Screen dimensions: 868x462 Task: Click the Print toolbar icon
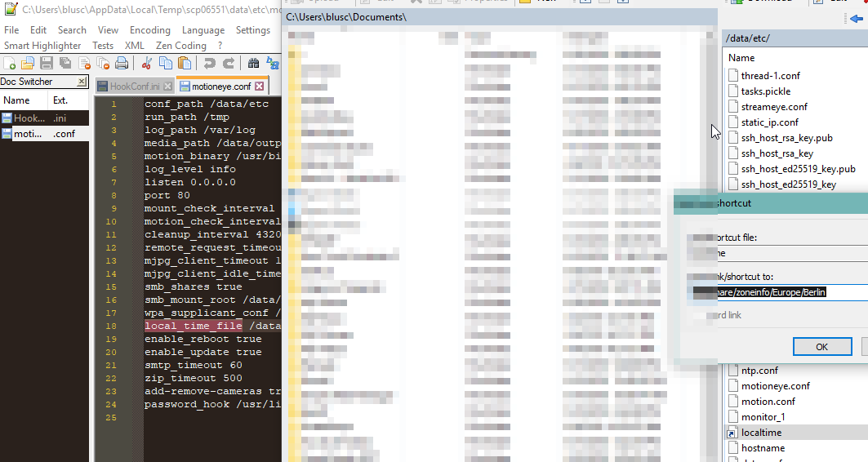pyautogui.click(x=122, y=63)
